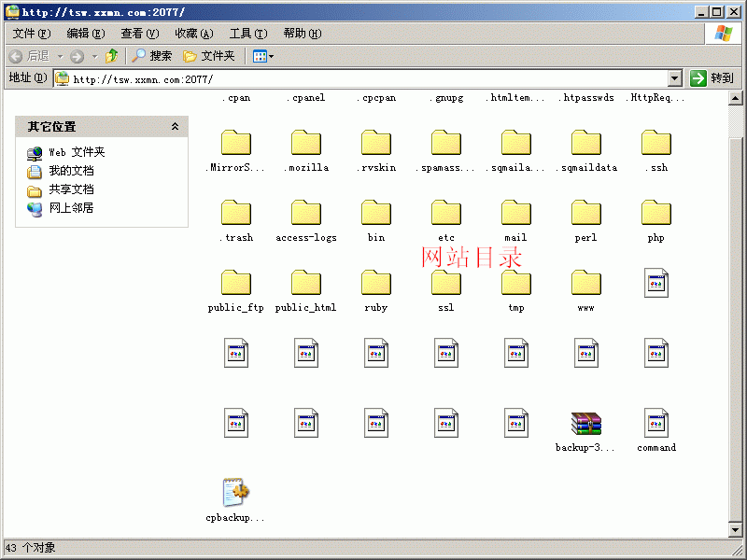Click the .cpan folder label
Screen dimensions: 747x560
[236, 99]
